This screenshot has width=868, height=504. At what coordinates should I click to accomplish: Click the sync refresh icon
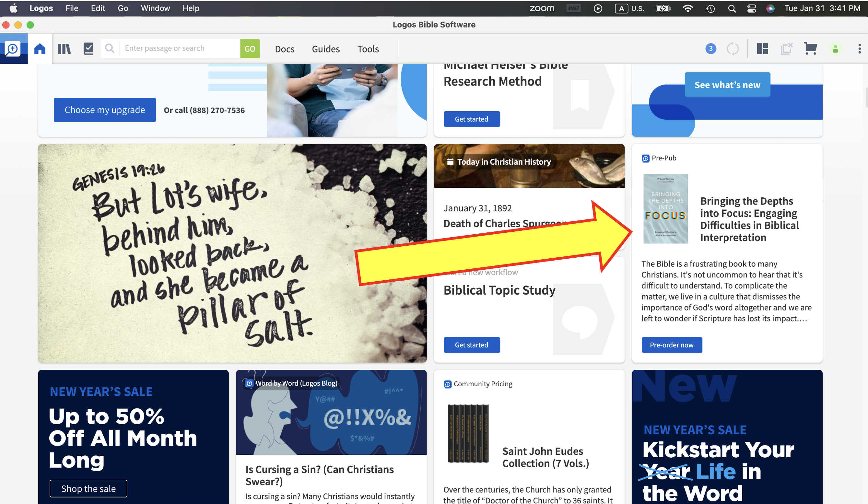point(733,49)
